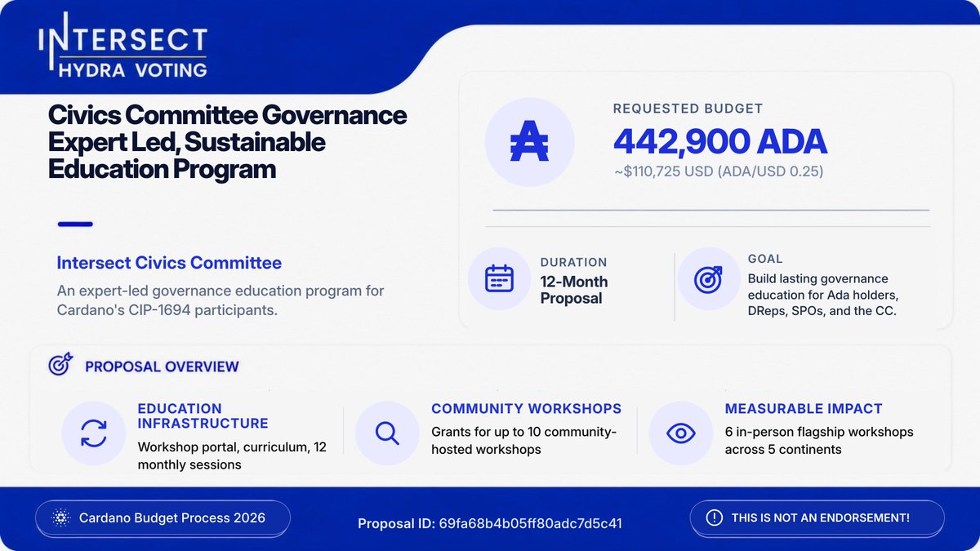Click the Cardano logo in the footer badge
Screen dimensions: 980x551
point(60,518)
